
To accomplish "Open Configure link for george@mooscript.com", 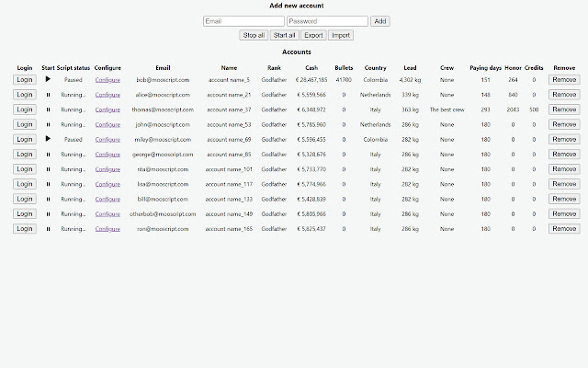I will click(x=107, y=155).
